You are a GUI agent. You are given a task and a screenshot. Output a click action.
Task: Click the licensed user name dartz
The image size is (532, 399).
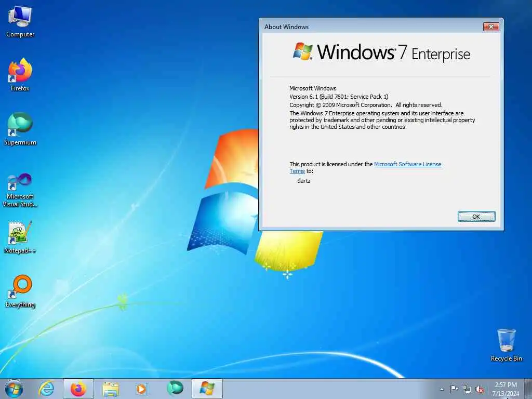click(x=303, y=181)
